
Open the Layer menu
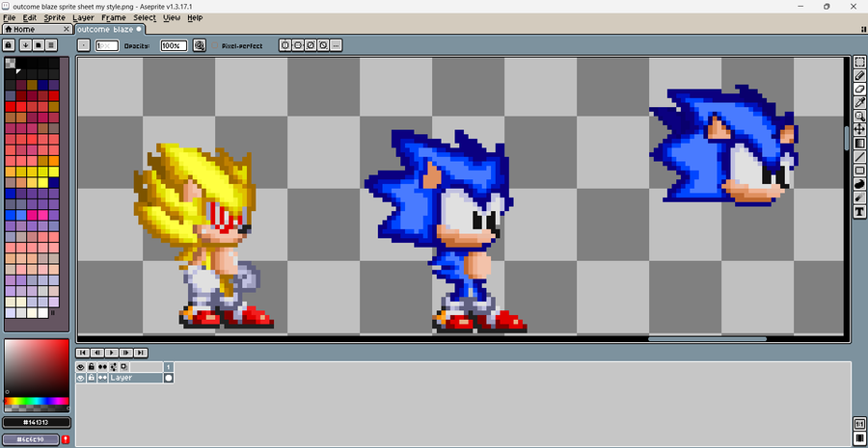[84, 17]
